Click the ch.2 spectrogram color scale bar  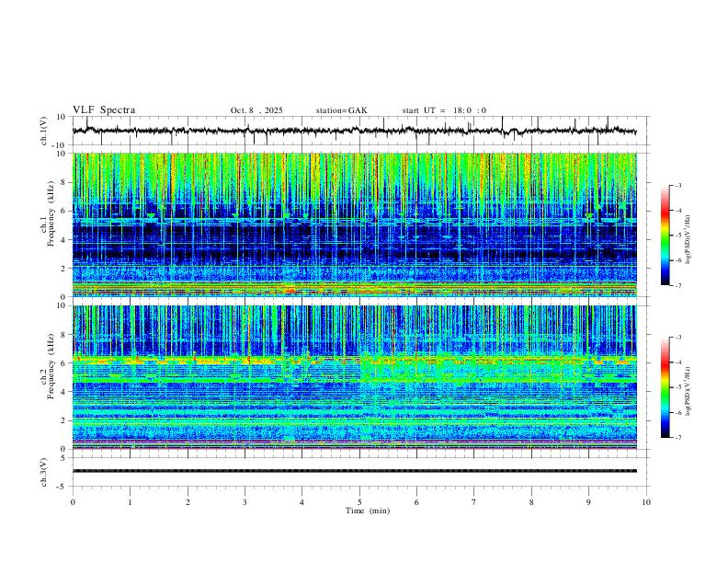click(x=665, y=387)
